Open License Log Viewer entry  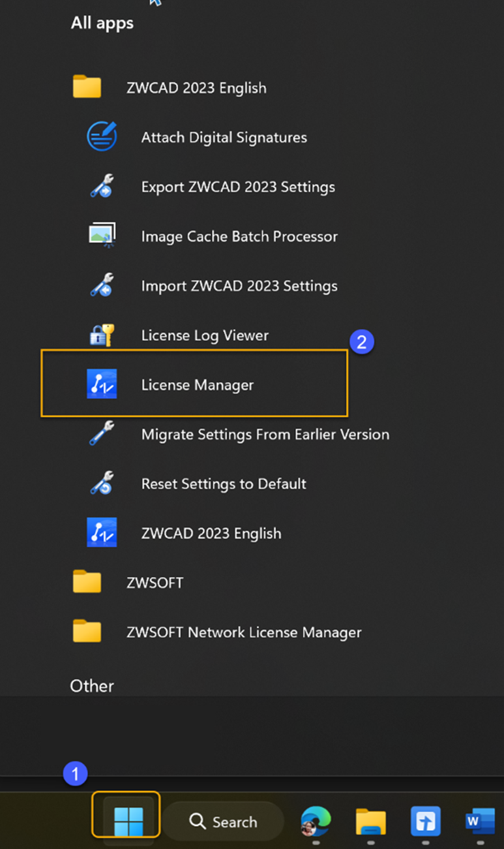click(205, 335)
